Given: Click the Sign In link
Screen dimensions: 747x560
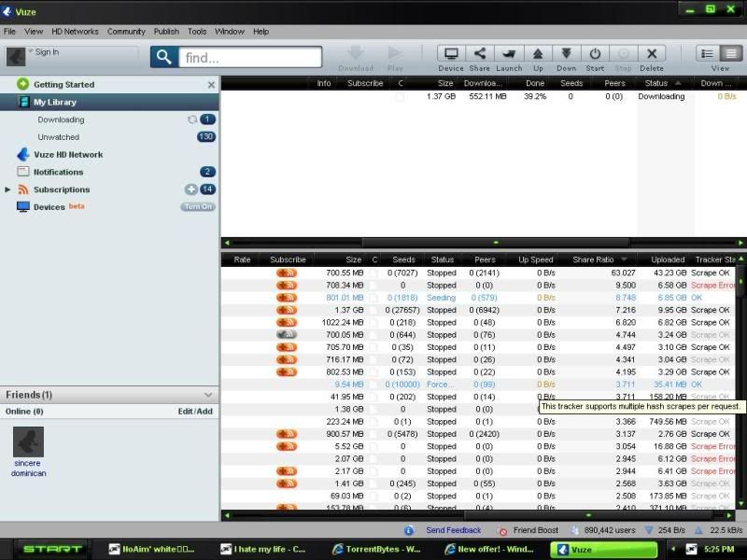Looking at the screenshot, I should click(x=47, y=52).
